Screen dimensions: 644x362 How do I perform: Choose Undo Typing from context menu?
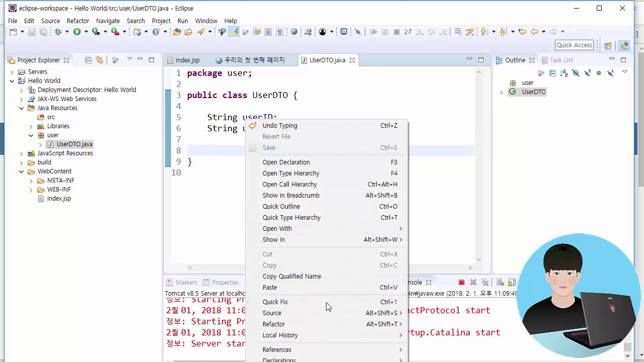click(327, 126)
